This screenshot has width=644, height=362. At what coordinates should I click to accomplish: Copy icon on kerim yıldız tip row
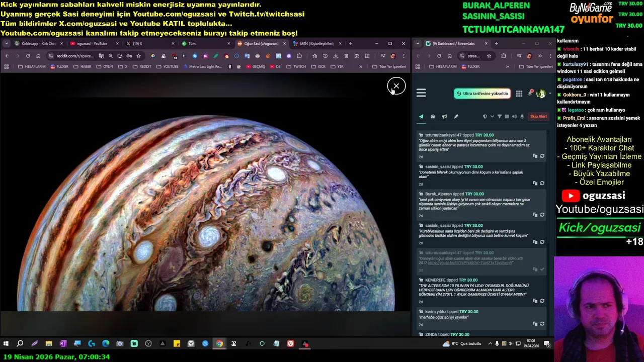tap(535, 324)
